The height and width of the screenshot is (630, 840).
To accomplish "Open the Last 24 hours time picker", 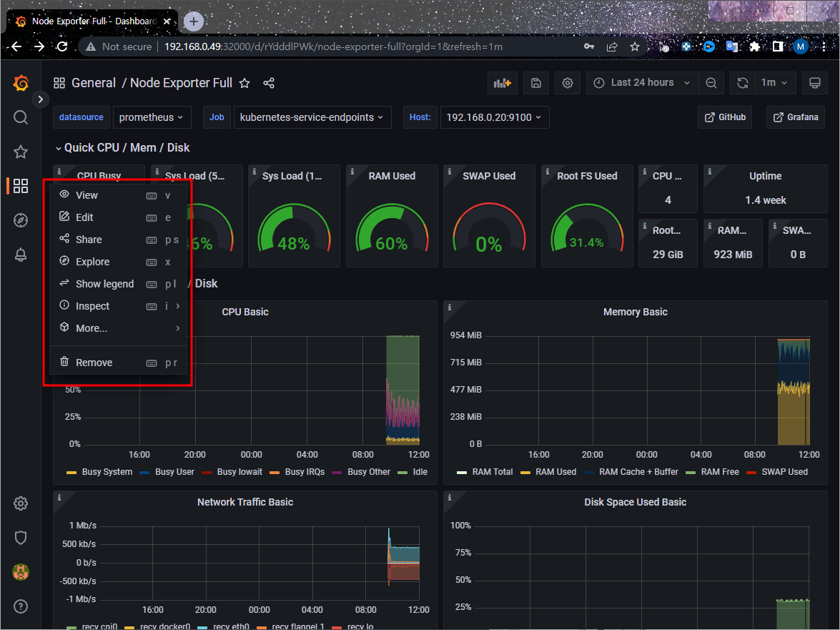I will (x=642, y=83).
